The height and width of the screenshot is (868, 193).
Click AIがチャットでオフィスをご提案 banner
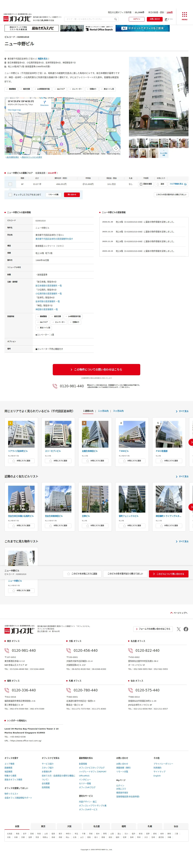coord(142,28)
